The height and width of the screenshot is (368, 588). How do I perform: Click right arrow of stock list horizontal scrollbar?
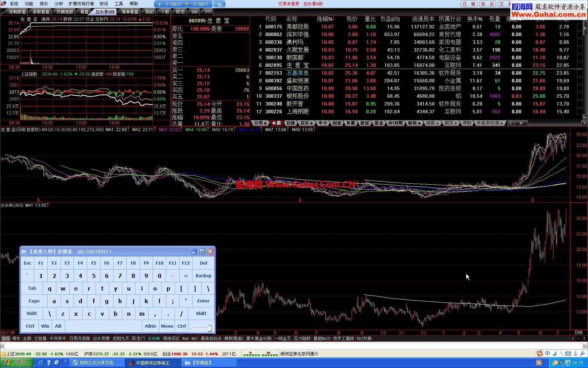pyautogui.click(x=584, y=123)
